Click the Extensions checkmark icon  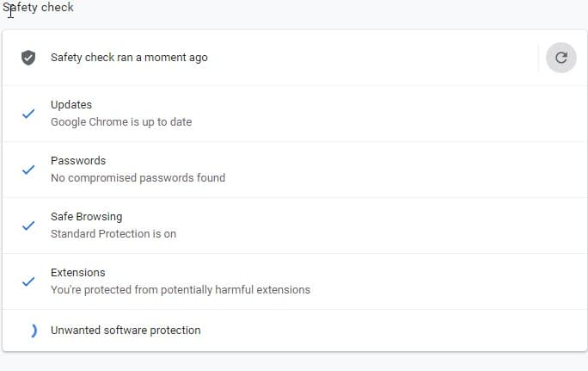point(28,281)
